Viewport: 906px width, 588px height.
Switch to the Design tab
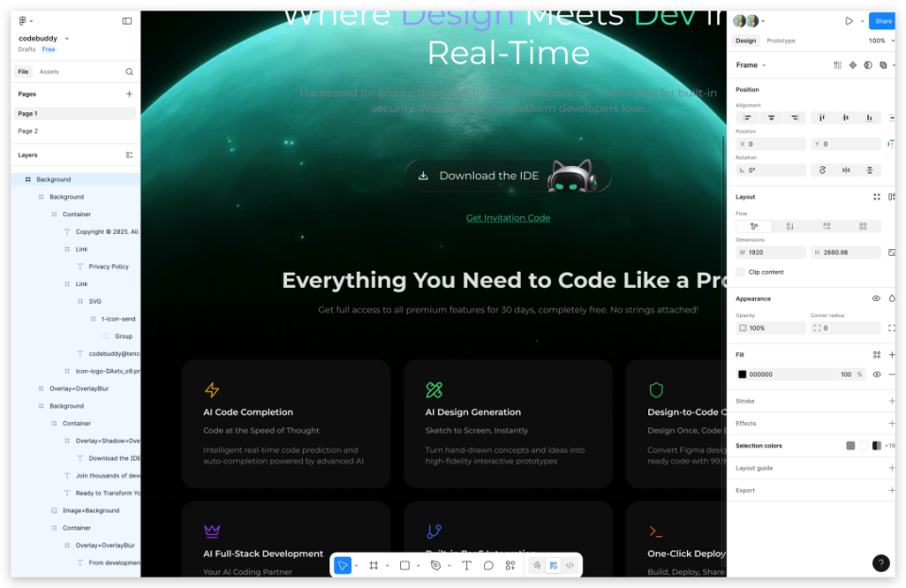tap(746, 41)
